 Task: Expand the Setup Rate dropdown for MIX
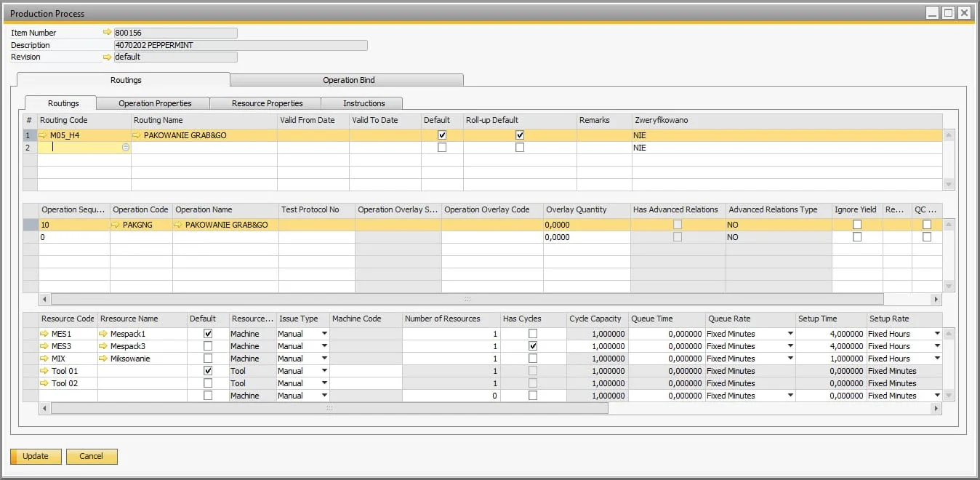point(937,359)
